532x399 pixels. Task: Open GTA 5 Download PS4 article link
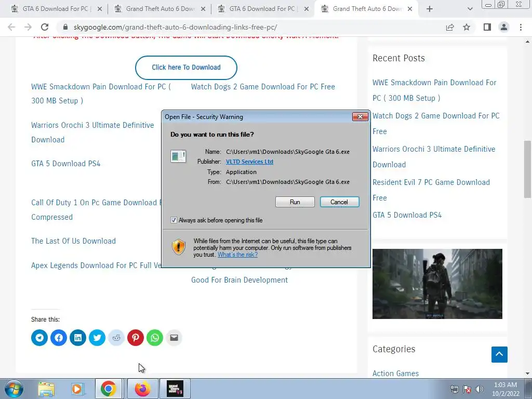[x=66, y=164]
